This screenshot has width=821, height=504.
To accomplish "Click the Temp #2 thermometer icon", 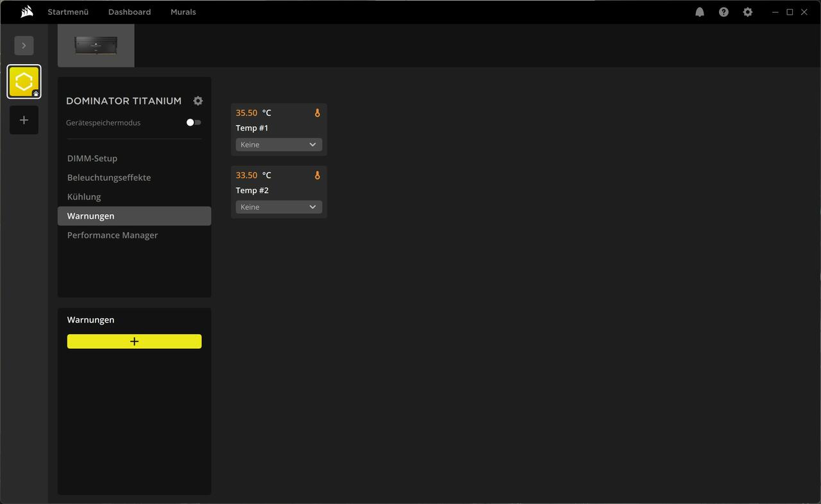I will 317,175.
